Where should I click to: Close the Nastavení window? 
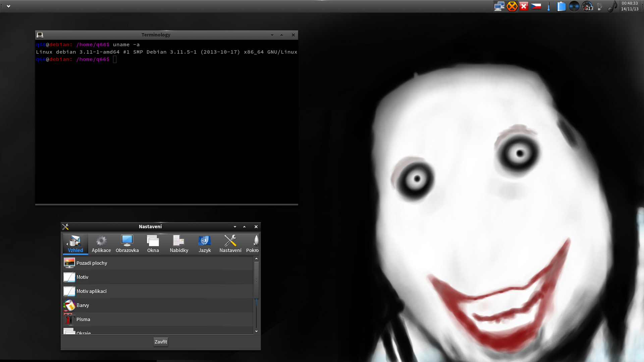[256, 227]
